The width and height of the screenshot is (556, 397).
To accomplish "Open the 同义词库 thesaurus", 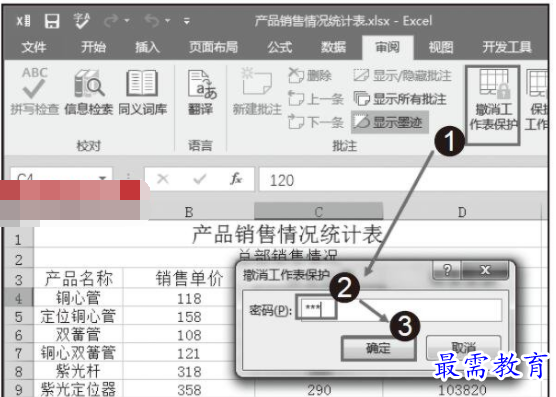I will click(x=143, y=92).
